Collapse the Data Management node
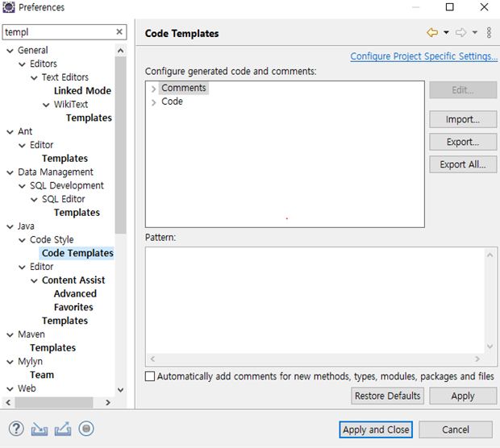The image size is (500, 448). (x=10, y=172)
